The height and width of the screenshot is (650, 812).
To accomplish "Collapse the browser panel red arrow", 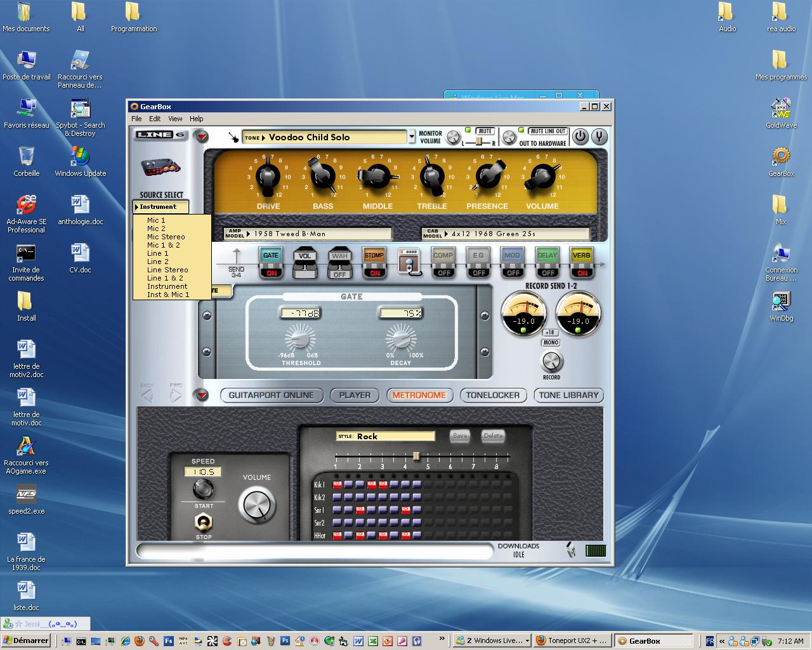I will [x=201, y=395].
